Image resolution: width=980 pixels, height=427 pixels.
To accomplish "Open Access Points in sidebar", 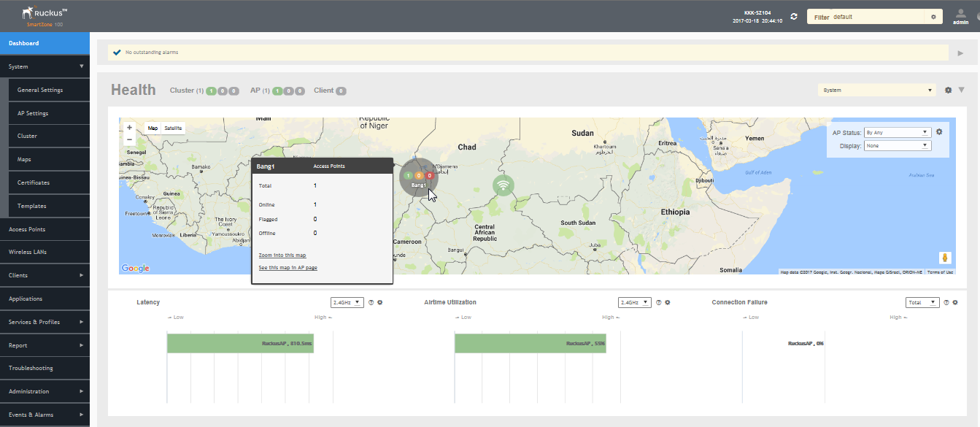I will click(x=27, y=229).
